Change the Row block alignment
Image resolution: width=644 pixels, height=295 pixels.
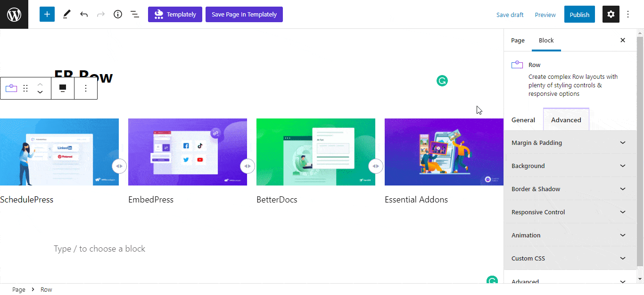[x=62, y=88]
